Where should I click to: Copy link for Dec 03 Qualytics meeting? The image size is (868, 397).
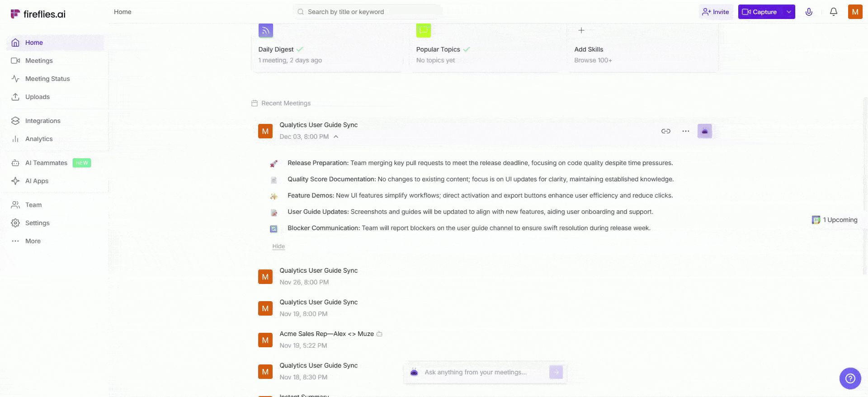pyautogui.click(x=666, y=131)
